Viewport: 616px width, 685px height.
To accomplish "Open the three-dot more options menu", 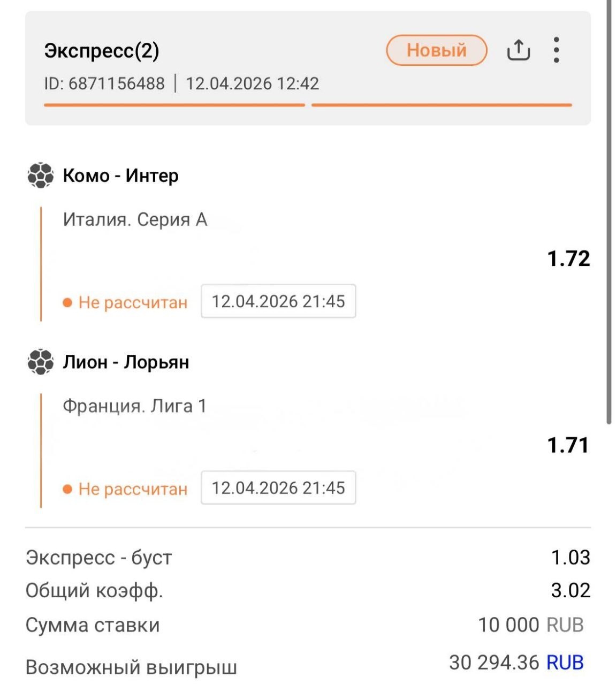I will [557, 50].
